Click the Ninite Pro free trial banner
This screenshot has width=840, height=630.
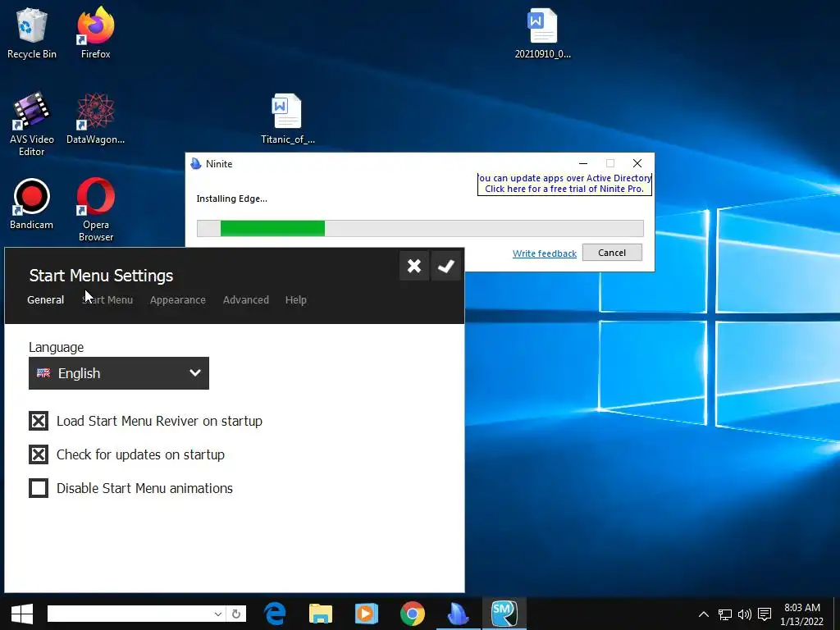click(564, 184)
